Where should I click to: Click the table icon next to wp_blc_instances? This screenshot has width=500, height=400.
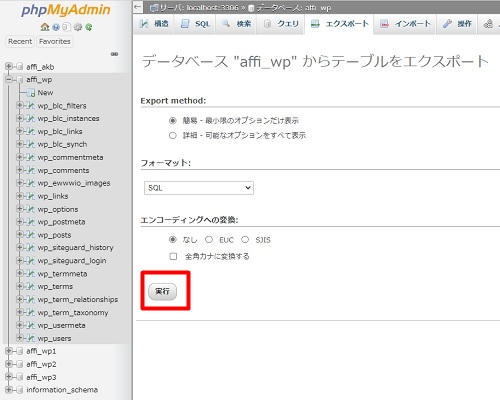click(x=30, y=118)
